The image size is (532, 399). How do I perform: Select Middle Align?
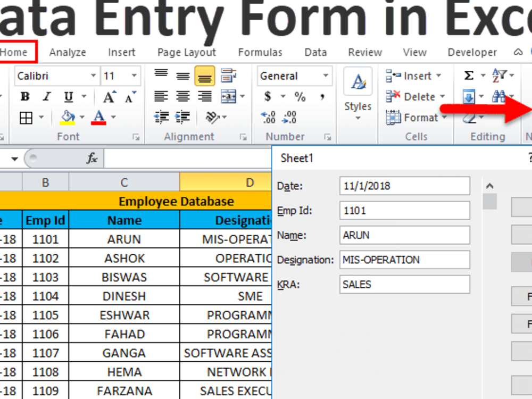point(183,76)
